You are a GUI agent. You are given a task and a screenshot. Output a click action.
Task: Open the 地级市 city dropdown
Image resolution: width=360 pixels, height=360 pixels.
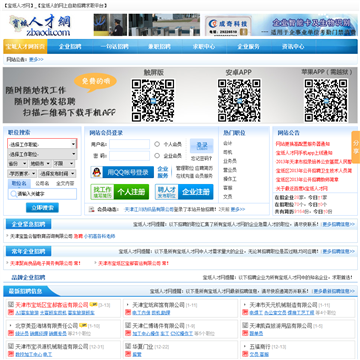[x=40, y=164]
